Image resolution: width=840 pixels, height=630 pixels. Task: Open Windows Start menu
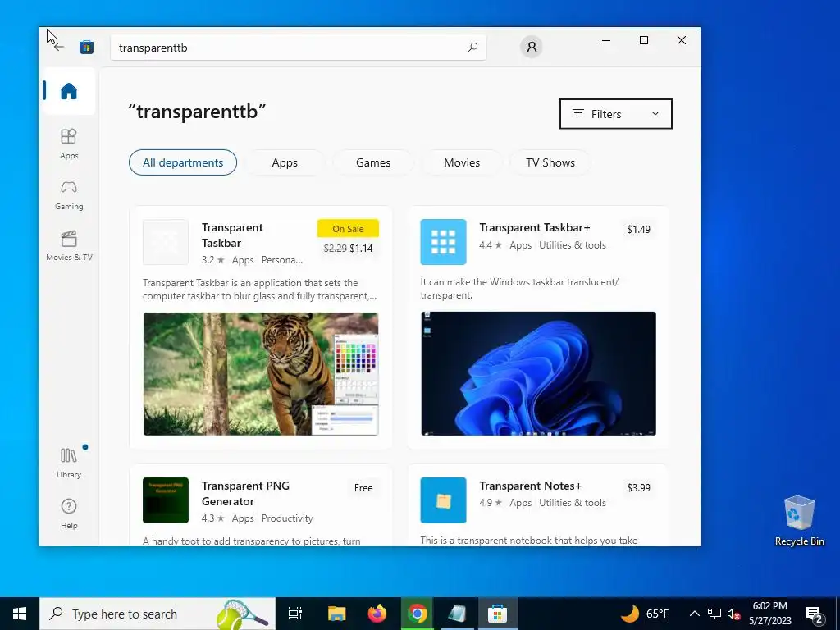click(x=20, y=614)
